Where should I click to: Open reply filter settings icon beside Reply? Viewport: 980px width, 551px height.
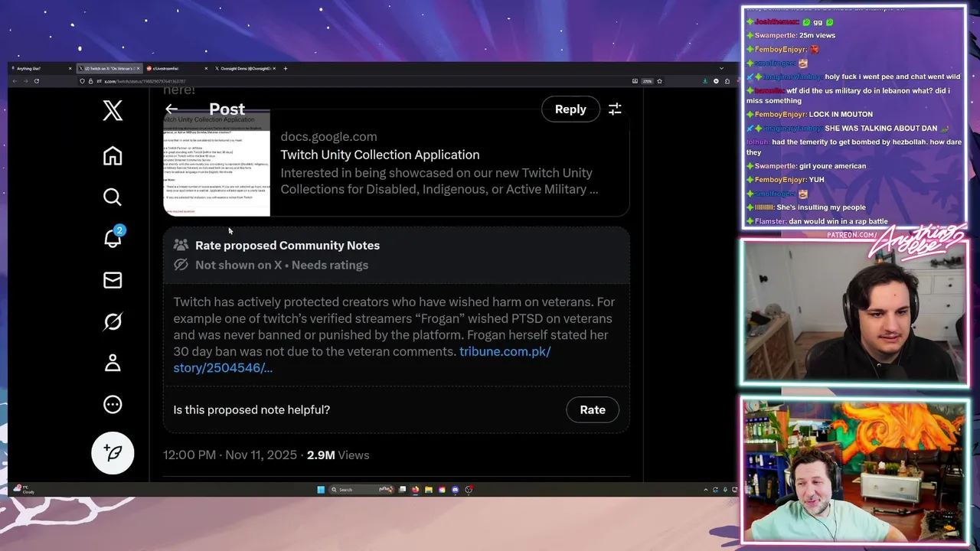pos(615,109)
